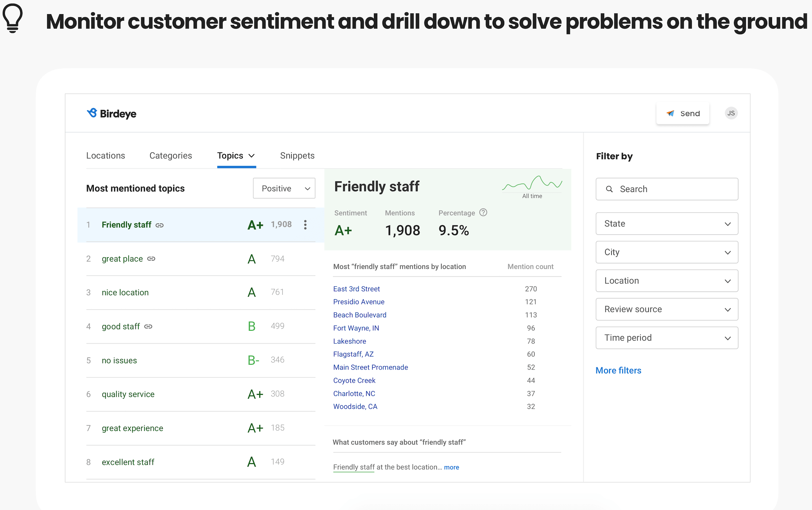Screen dimensions: 812x510
Task: Open the More filters link
Action: click(x=618, y=370)
